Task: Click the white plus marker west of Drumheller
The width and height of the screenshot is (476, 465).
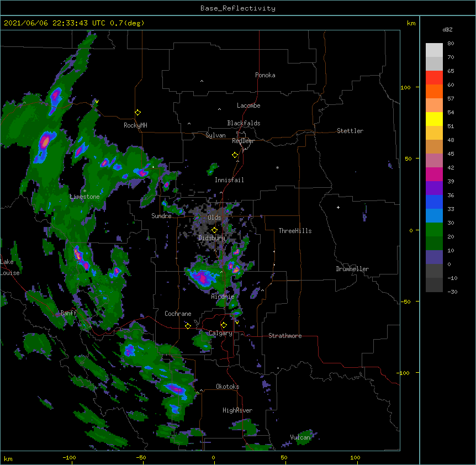Action: pyautogui.click(x=338, y=207)
